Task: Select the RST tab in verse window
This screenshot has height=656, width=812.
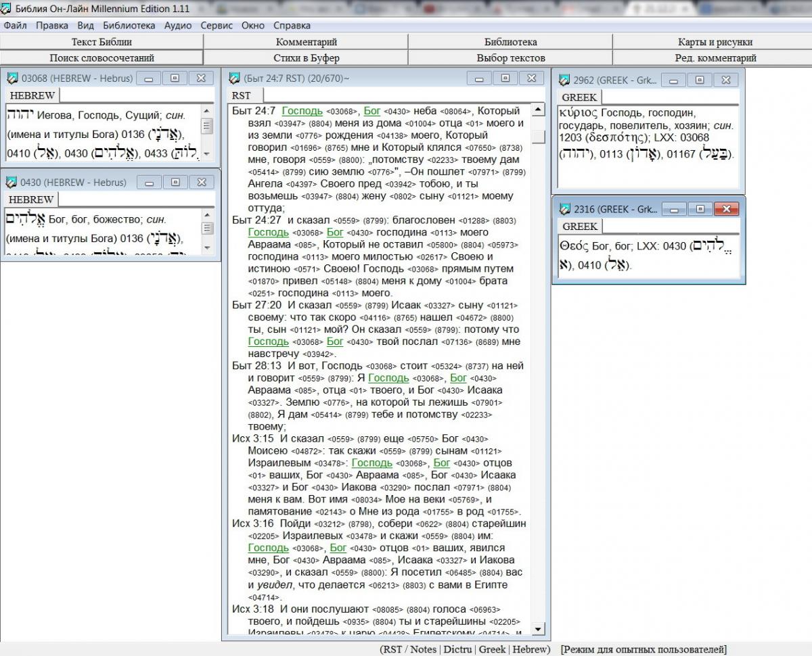Action: tap(242, 96)
